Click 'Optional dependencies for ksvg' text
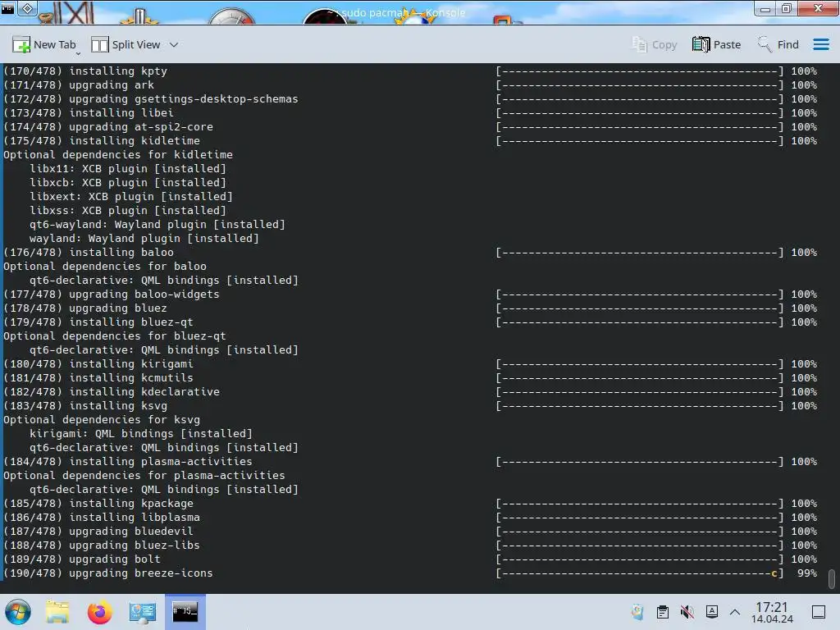Image resolution: width=840 pixels, height=630 pixels. click(102, 419)
